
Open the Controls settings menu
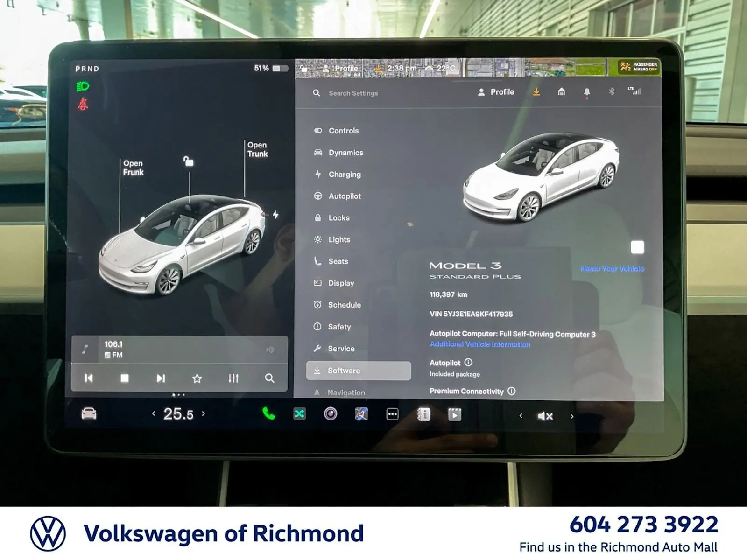click(337, 131)
